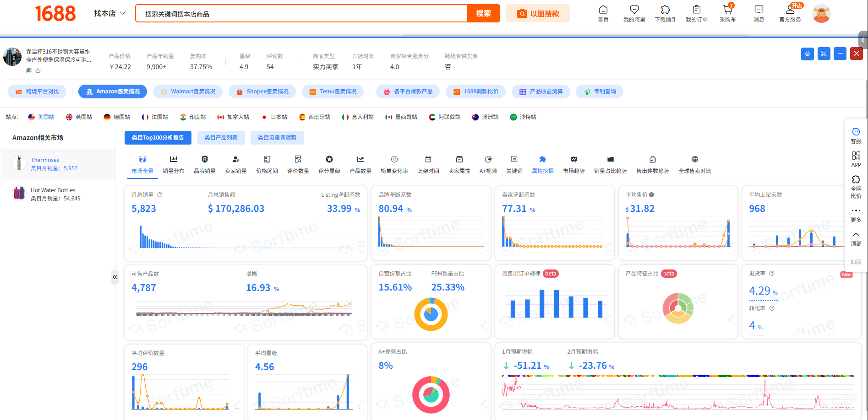Open the 采购车 shopping cart
Screen dimensions: 868x420
click(727, 13)
